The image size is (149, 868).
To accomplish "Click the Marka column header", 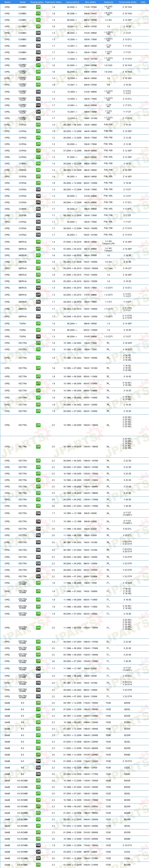I will (x=7, y=2).
